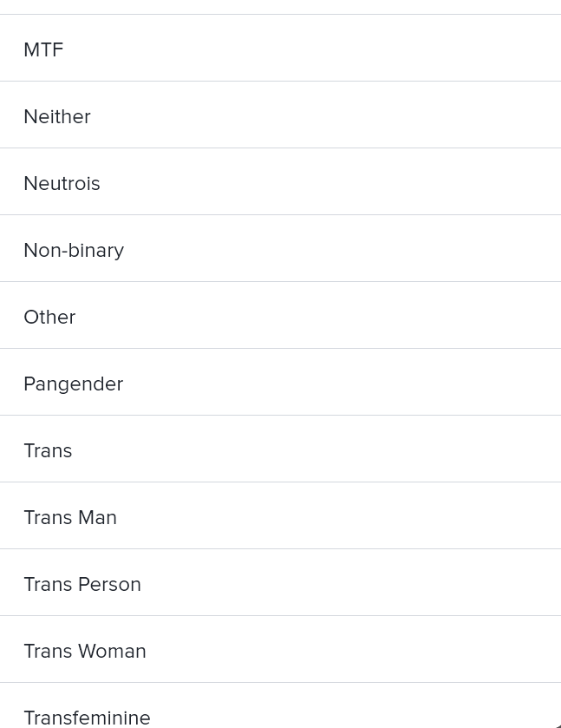This screenshot has height=728, width=561.
Task: Tap the Trans Person list entry
Action: click(x=280, y=583)
